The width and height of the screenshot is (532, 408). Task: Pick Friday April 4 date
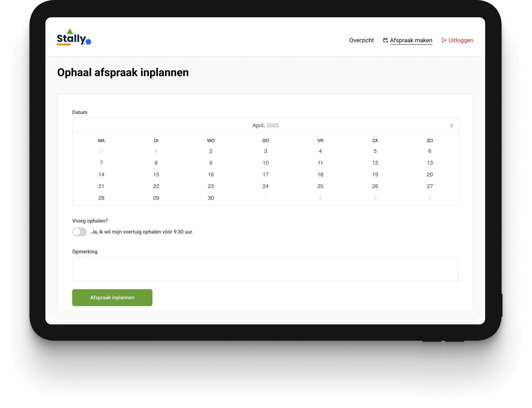320,151
